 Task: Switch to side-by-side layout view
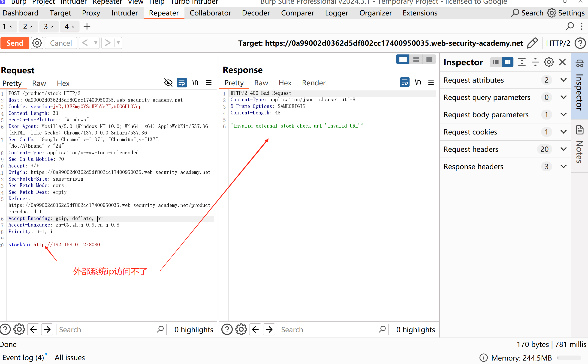(403, 60)
